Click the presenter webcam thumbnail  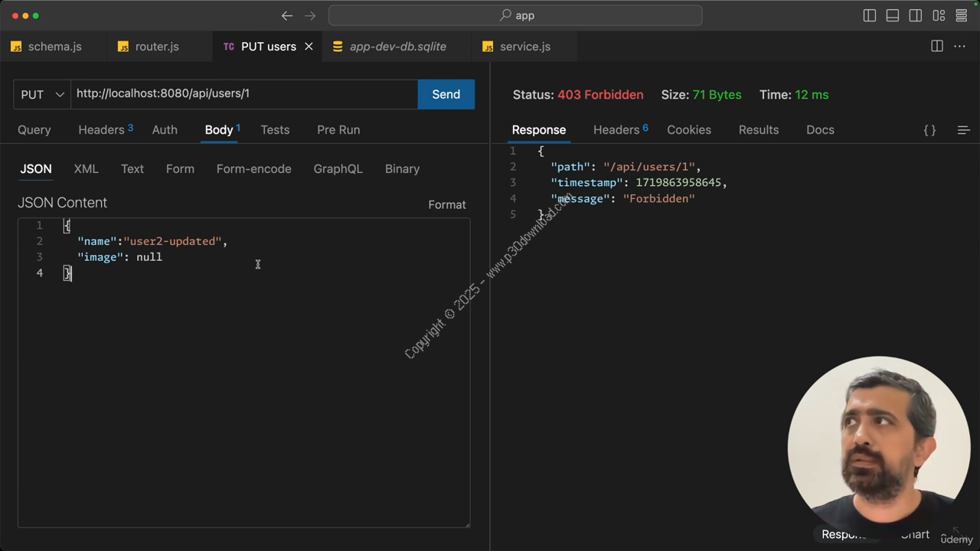[879, 448]
